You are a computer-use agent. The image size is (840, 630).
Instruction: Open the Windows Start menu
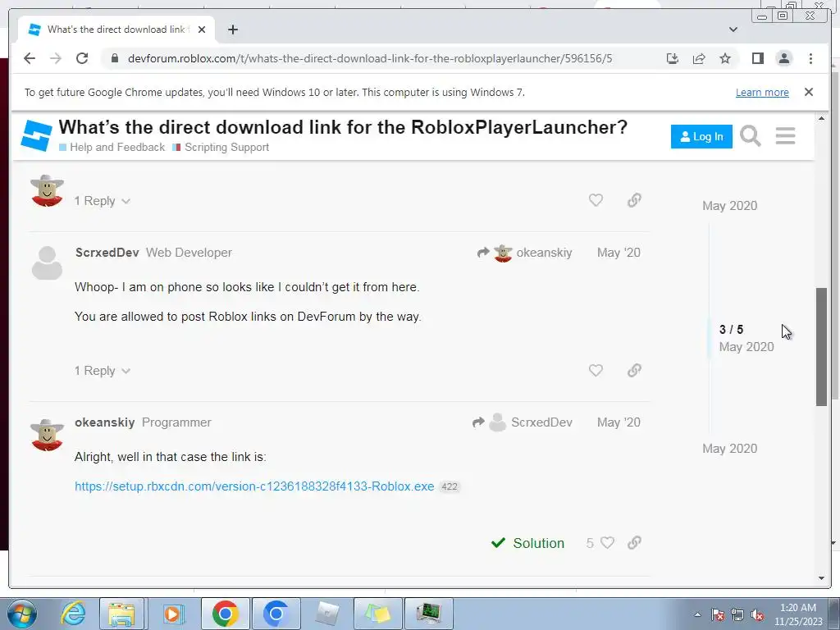pos(21,614)
